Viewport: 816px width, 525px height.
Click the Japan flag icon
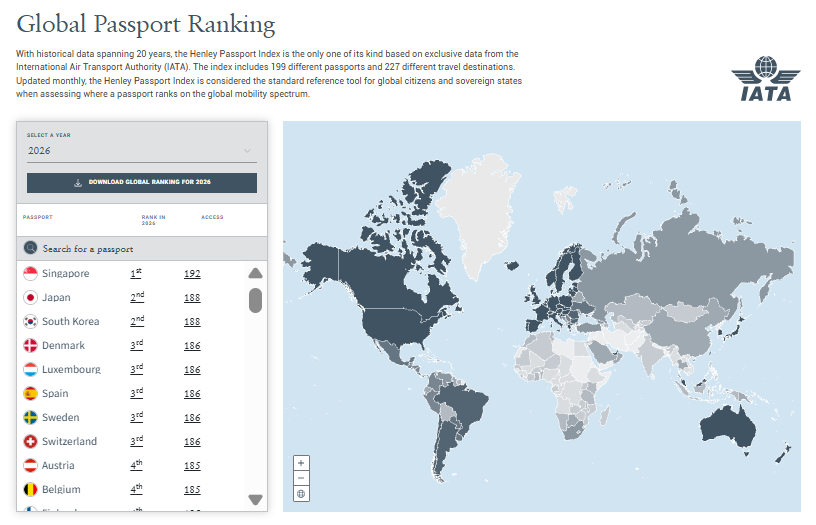coord(30,298)
